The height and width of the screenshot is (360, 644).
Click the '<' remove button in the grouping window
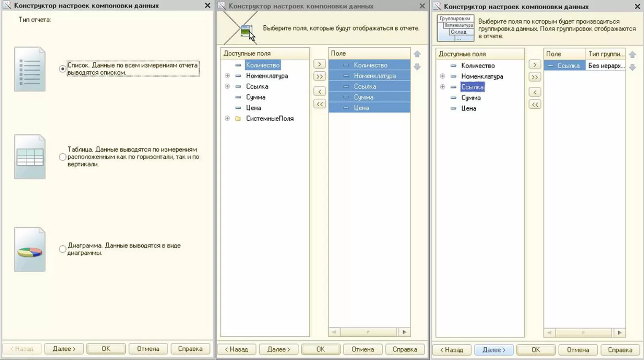pyautogui.click(x=534, y=92)
